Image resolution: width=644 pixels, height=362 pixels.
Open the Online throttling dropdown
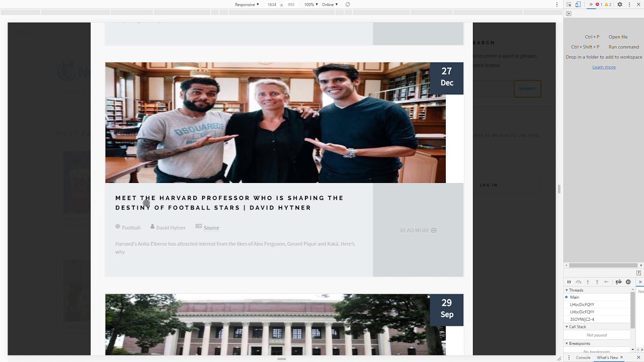pos(330,5)
